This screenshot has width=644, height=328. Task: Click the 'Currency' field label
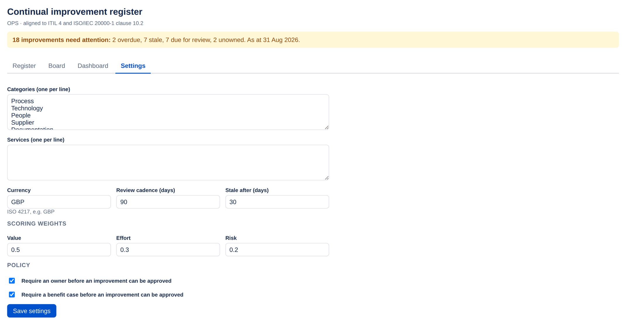pyautogui.click(x=19, y=190)
